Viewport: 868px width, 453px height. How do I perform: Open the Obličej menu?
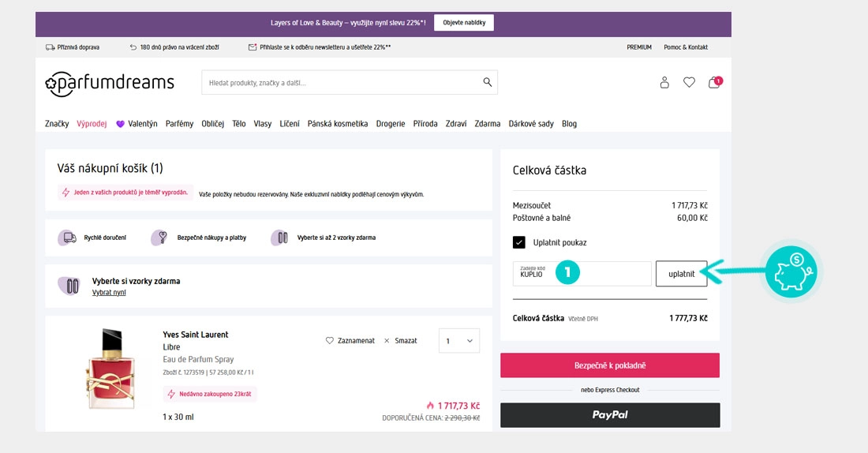tap(212, 123)
